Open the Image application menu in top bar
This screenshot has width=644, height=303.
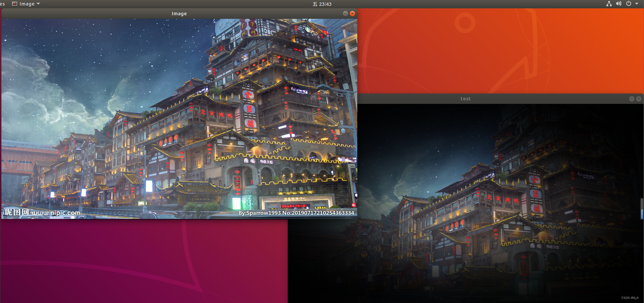pos(26,4)
